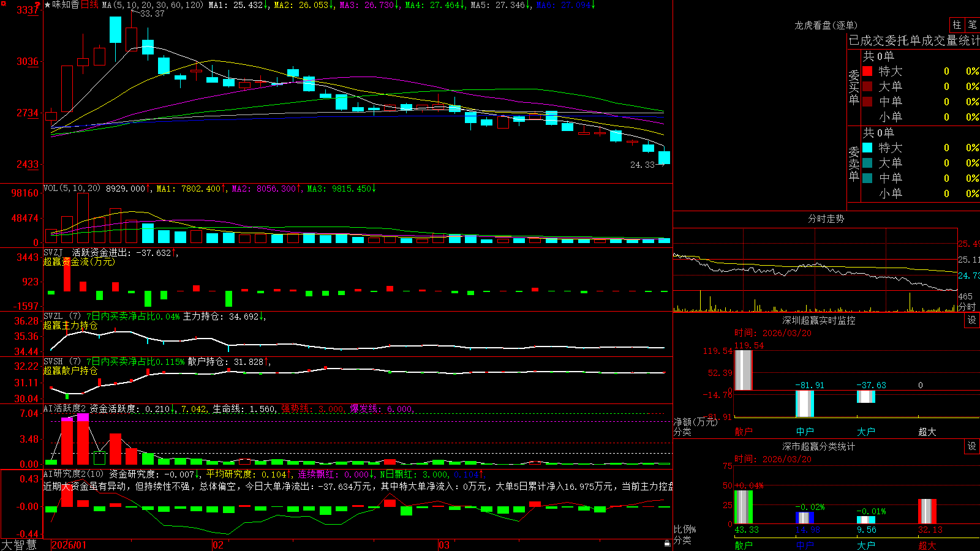Open 设 settings for 深市超赢分类统计
The width and height of the screenshot is (980, 551).
[972, 446]
